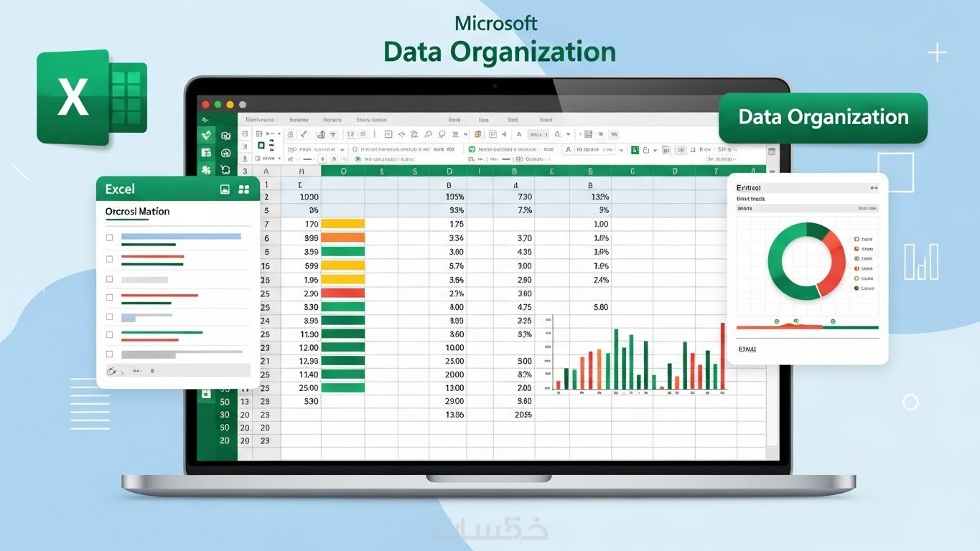The image size is (980, 551).
Task: Open the 'Roners' ribbon tab
Action: tap(332, 120)
